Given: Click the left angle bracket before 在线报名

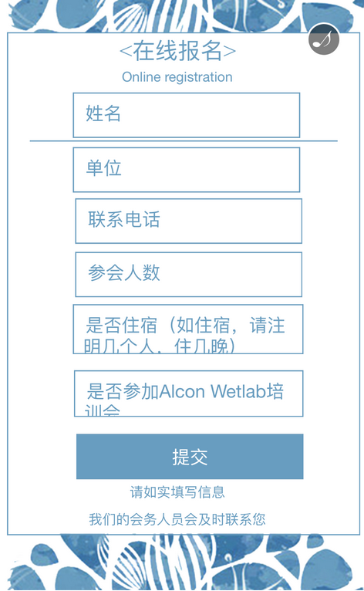Looking at the screenshot, I should tap(126, 52).
